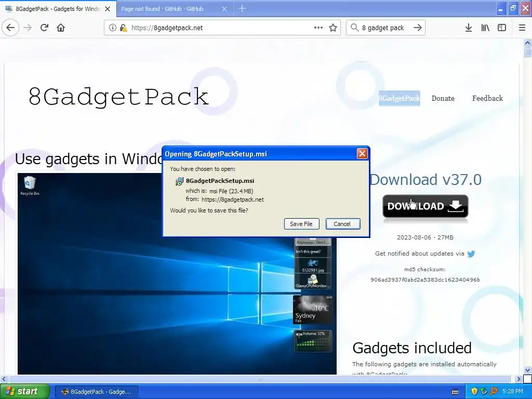Screen dimensions: 532x399
Task: Click the Sydney weather gadget in screenshot
Action: [312, 310]
